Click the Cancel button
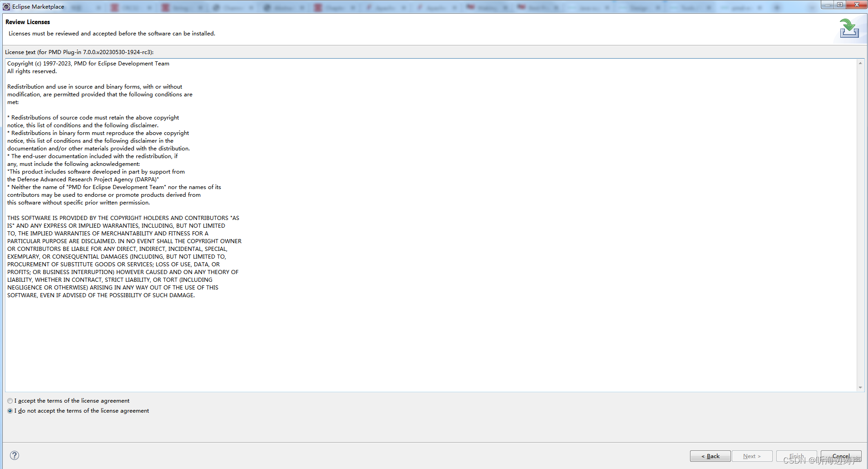The image size is (868, 469). click(841, 456)
